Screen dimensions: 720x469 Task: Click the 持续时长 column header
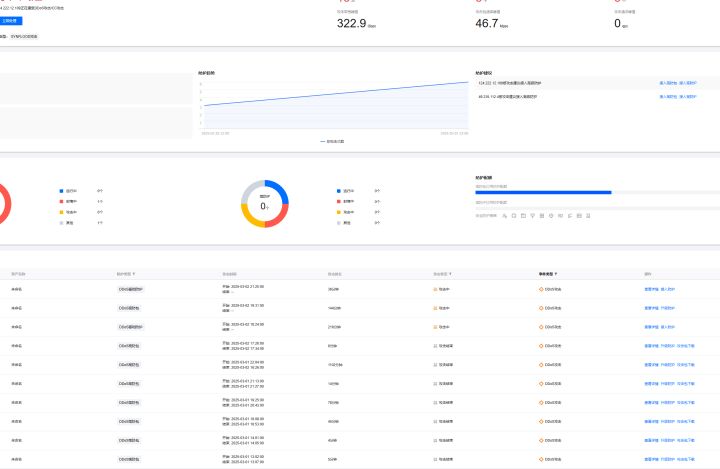tap(334, 273)
